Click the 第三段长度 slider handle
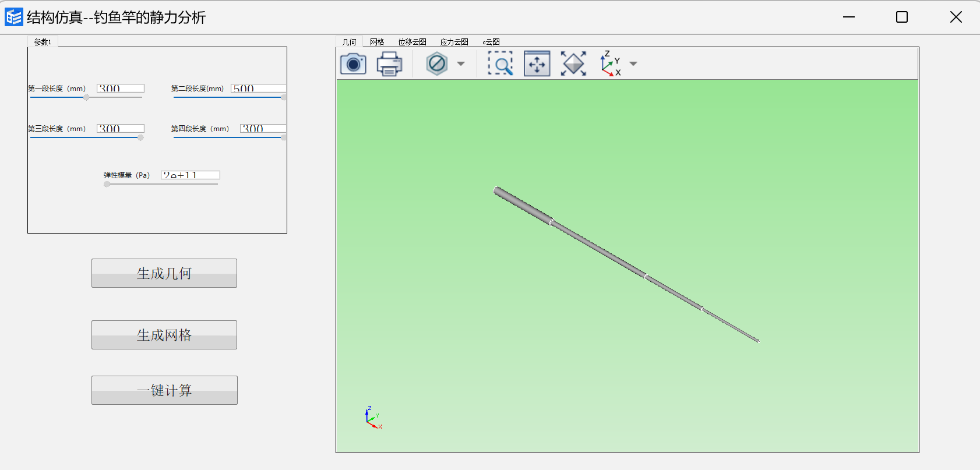 point(140,137)
